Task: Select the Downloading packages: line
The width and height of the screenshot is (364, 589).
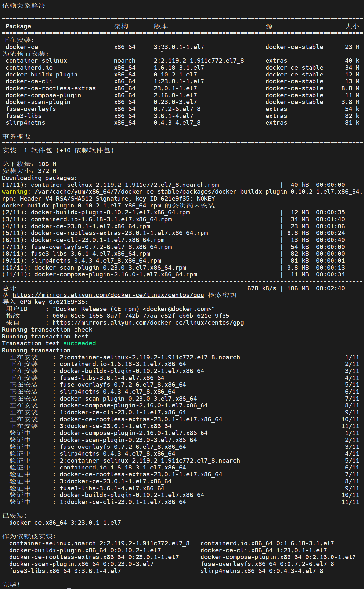Action: pyautogui.click(x=40, y=178)
